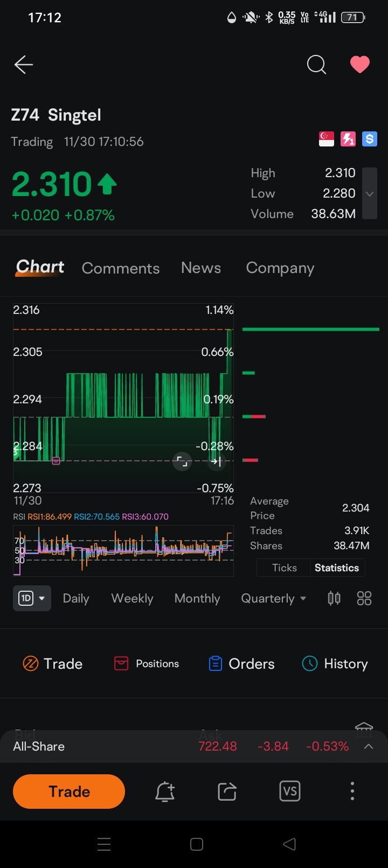Screen dimensions: 388x868
Task: Expand the chart to fullscreen
Action: 182,461
